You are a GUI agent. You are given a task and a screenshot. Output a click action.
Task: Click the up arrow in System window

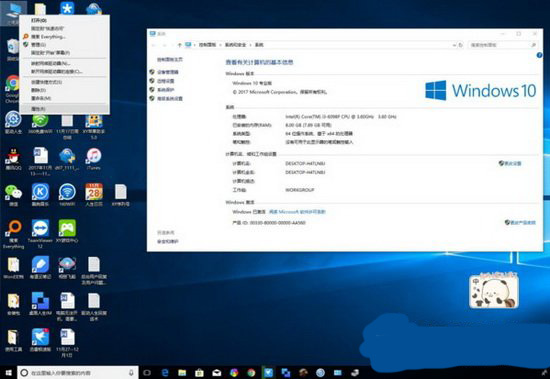point(180,45)
